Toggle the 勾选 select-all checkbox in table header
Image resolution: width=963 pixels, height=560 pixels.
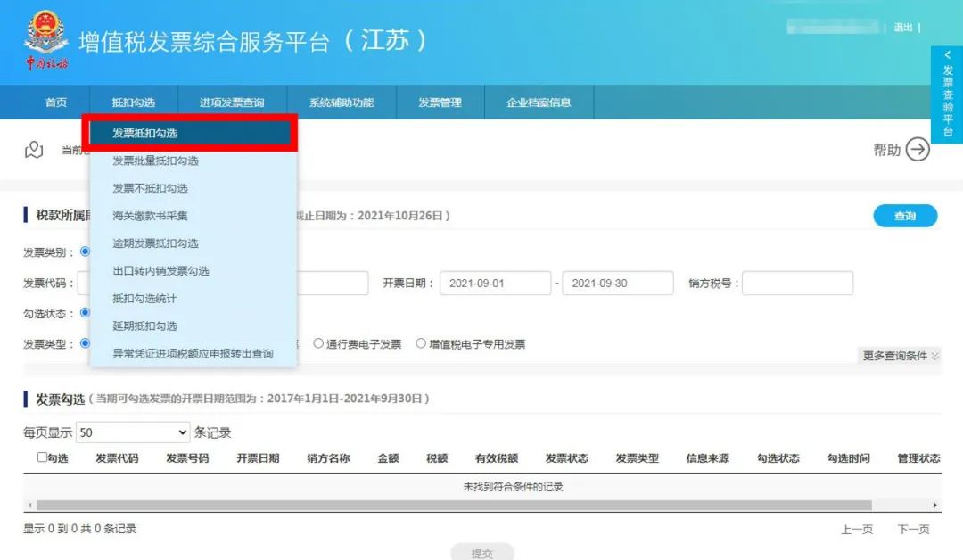tap(42, 457)
